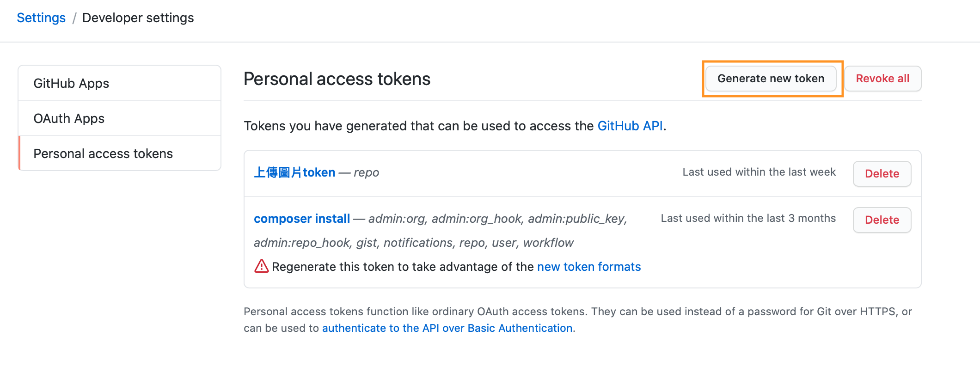Viewport: 980px width, 367px height.
Task: Click the Personal access tokens heading
Action: [x=337, y=79]
